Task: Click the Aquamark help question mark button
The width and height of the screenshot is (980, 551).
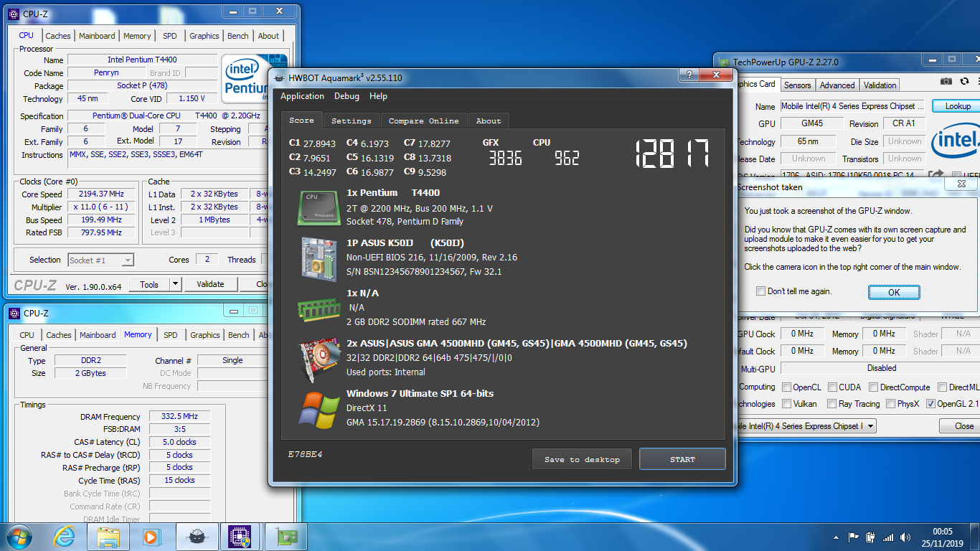Action: pyautogui.click(x=688, y=75)
